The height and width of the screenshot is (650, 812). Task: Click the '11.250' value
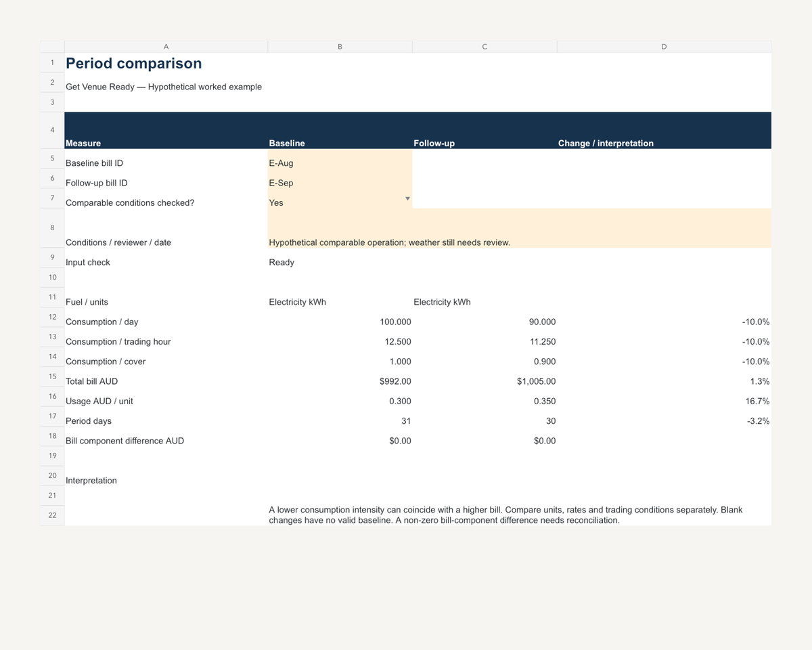pos(543,341)
